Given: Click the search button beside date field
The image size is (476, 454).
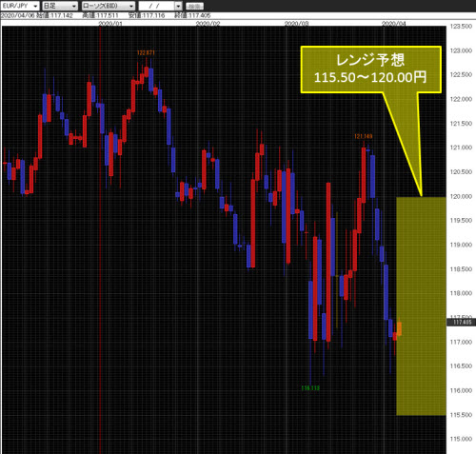Looking at the screenshot, I should (194, 6).
